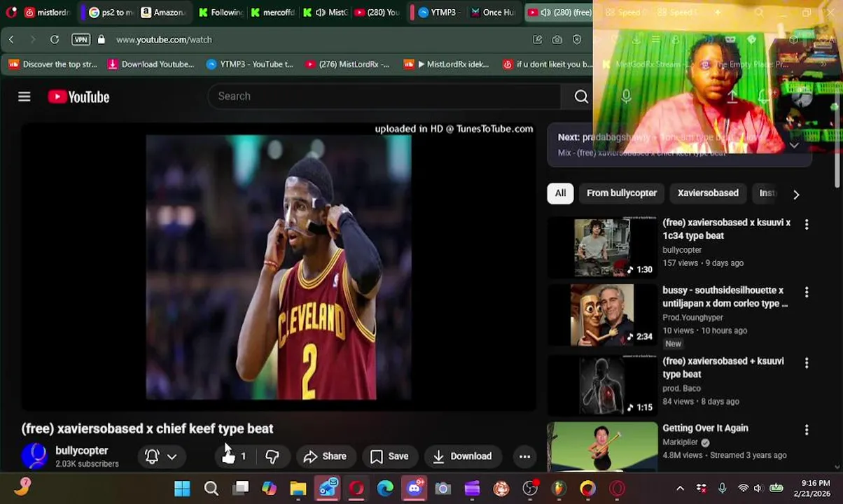843x504 pixels.
Task: Go back with the browser back arrow
Action: [11, 40]
